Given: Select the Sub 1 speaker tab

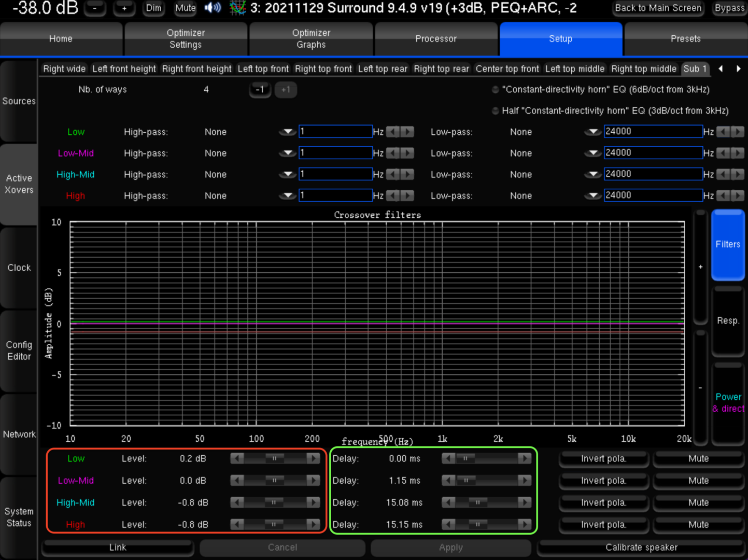Looking at the screenshot, I should click(x=695, y=69).
